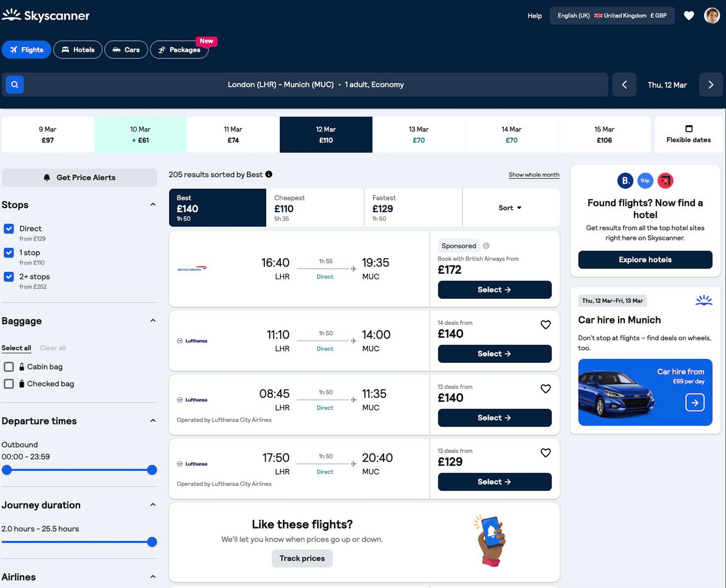Save the 11:10 Lufthansa flight with heart
Viewport: 726px width, 588px height.
tap(545, 325)
